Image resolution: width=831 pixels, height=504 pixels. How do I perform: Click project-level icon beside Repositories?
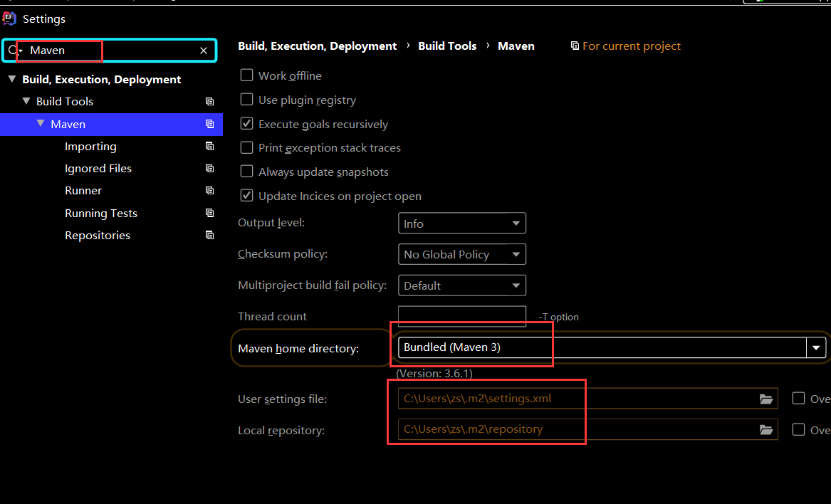pyautogui.click(x=210, y=236)
